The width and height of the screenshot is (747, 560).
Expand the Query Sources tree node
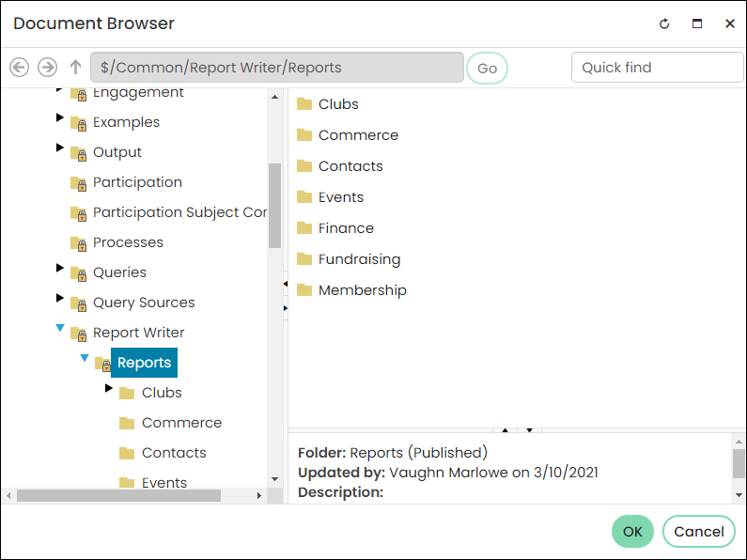59,298
